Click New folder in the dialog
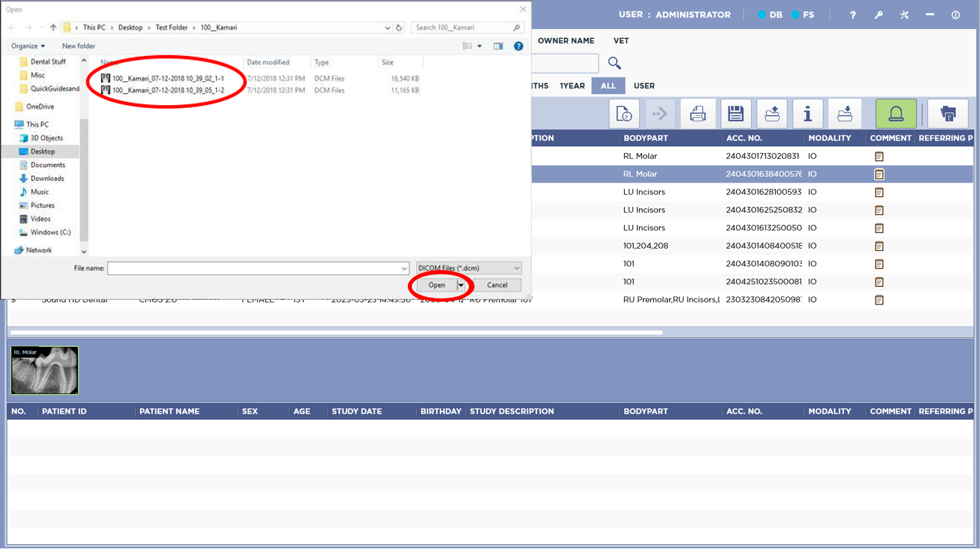Viewport: 980px width, 549px height. tap(78, 46)
